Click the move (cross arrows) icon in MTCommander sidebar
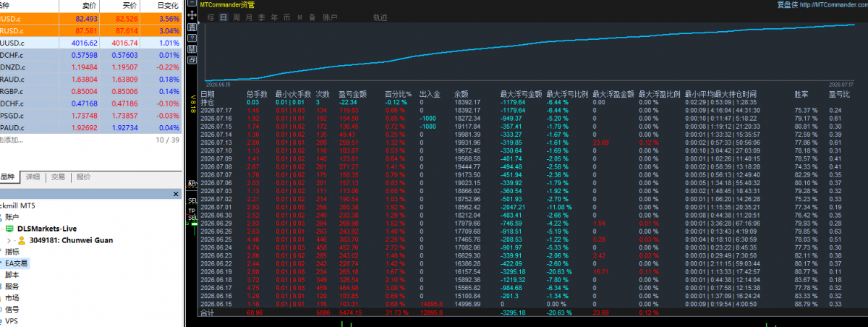The height and width of the screenshot is (327, 868). click(x=192, y=15)
